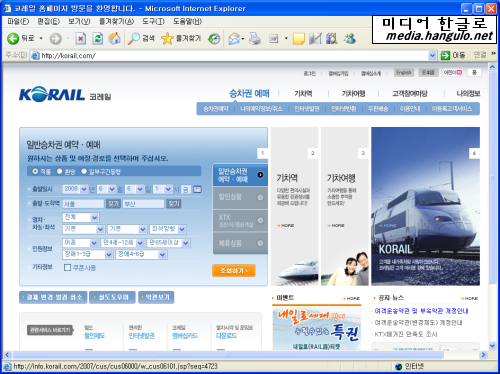
Task: Click the horizontal scrollbar of the page
Action: (228, 355)
